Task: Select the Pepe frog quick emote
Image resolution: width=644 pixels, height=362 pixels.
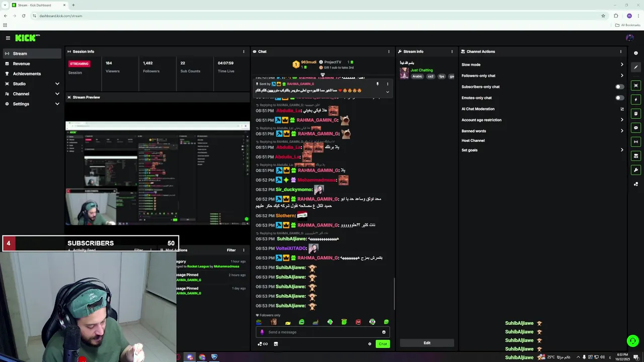Action: 259,322
